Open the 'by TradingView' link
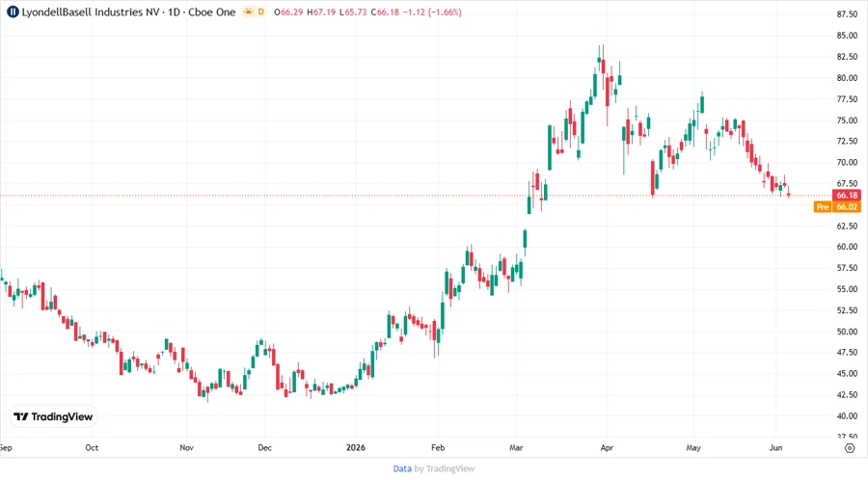The image size is (868, 480). (445, 469)
